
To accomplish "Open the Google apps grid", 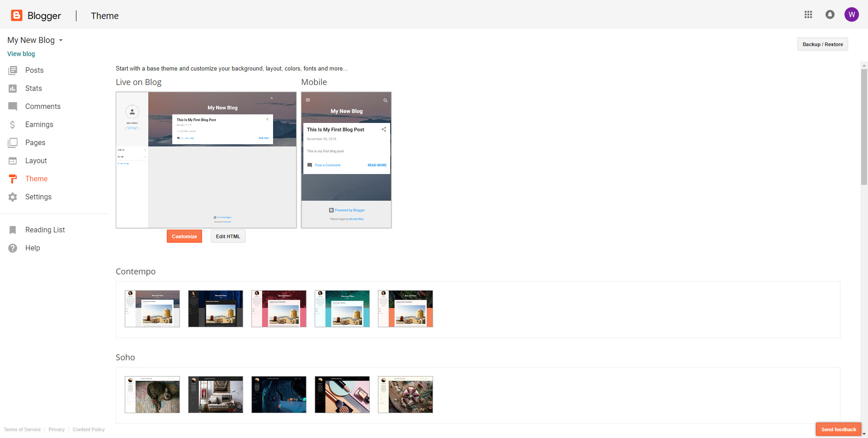I will pyautogui.click(x=808, y=14).
